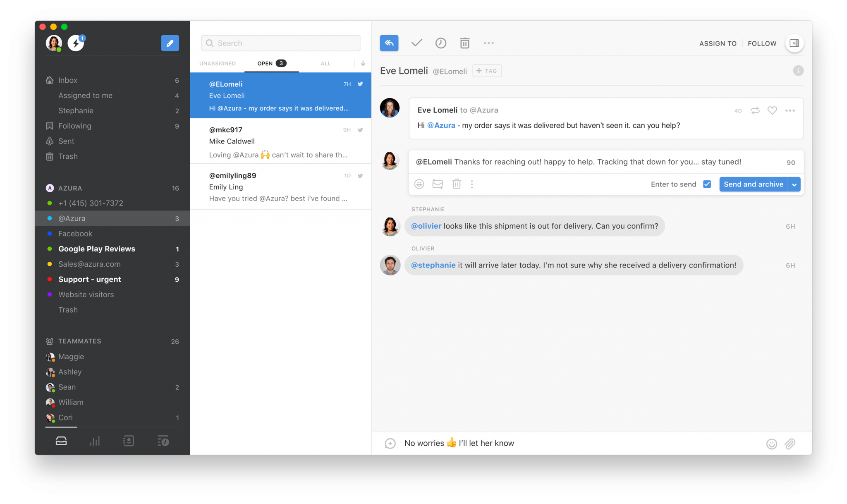The width and height of the screenshot is (847, 504).
Task: Like the tweet with heart icon
Action: click(772, 110)
